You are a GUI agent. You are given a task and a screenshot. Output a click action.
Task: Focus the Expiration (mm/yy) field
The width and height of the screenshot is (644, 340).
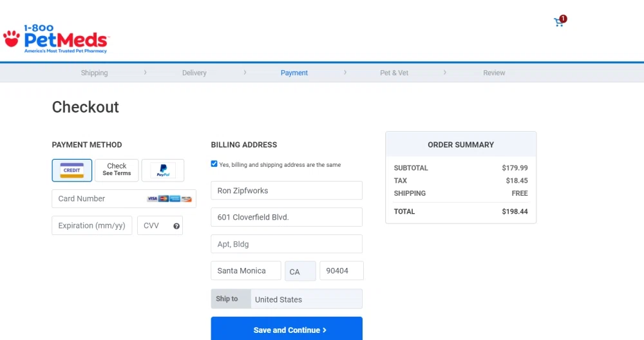point(91,226)
